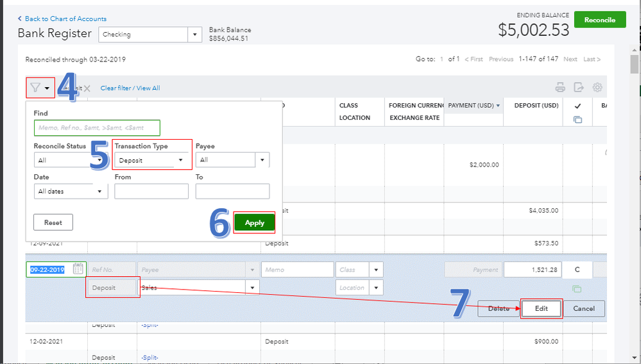Click the $900.00 deposit amount
Viewport: 641px width, 364px height.
(x=546, y=342)
